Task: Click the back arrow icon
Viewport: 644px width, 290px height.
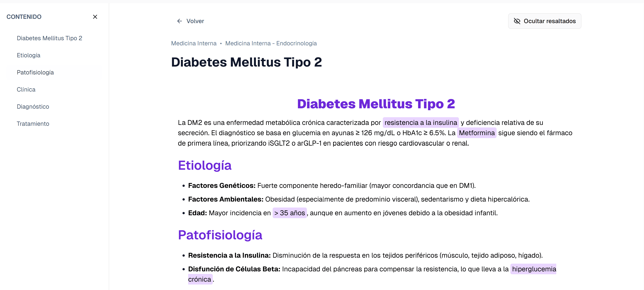Action: pyautogui.click(x=179, y=21)
